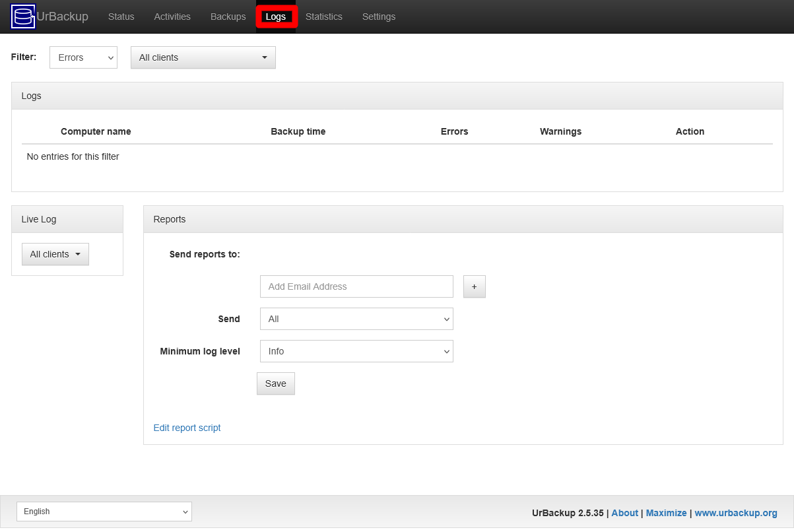Switch to the Activities tab
The image size is (794, 532).
click(172, 17)
